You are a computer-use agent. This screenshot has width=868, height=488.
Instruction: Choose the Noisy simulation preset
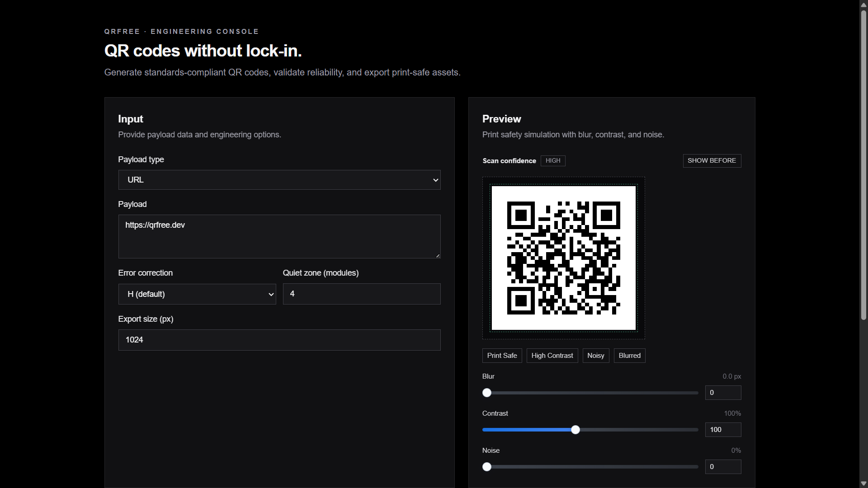(x=595, y=355)
